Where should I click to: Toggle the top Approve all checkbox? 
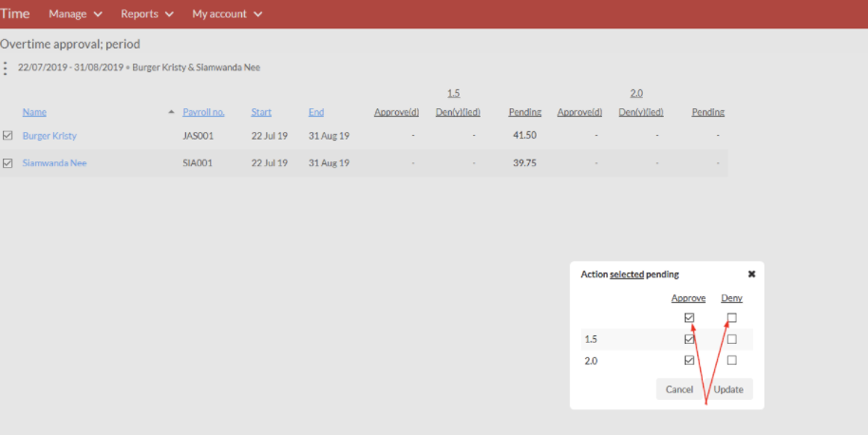coord(689,317)
